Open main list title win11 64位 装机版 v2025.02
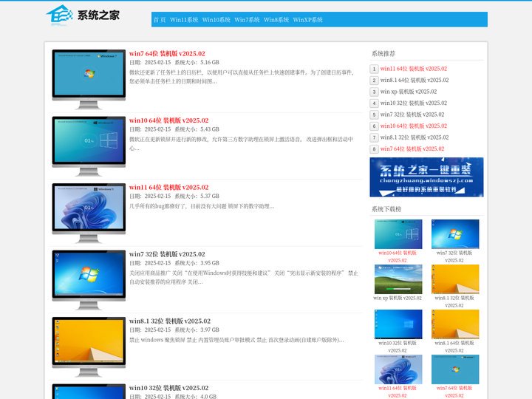 [x=169, y=187]
